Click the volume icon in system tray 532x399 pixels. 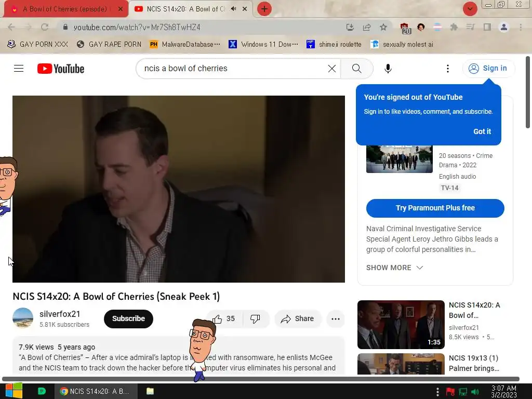[x=475, y=392]
